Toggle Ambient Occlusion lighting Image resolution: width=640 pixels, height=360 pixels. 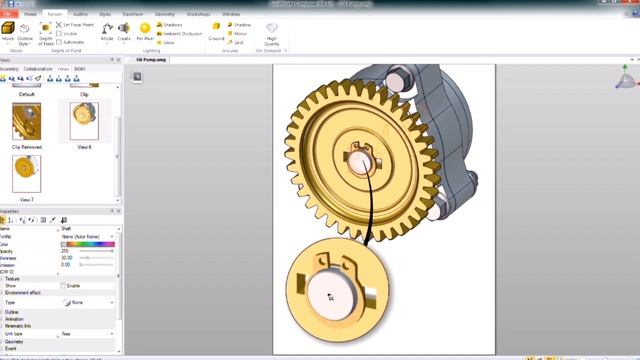coord(180,34)
